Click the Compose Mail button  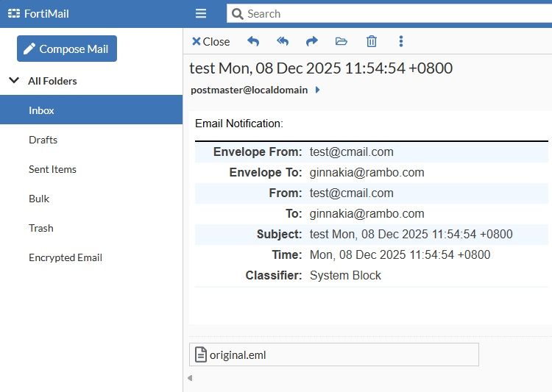(67, 49)
